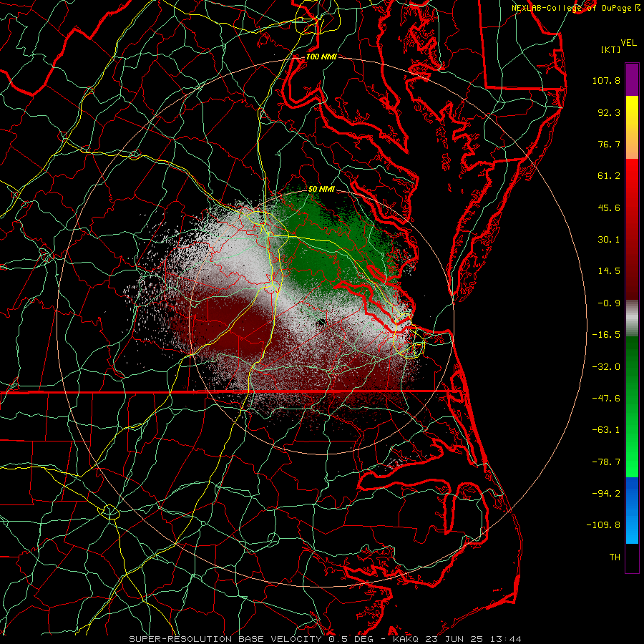Click the purple segment of velocity color bar
Viewport: 644px width, 644px height.
632,79
